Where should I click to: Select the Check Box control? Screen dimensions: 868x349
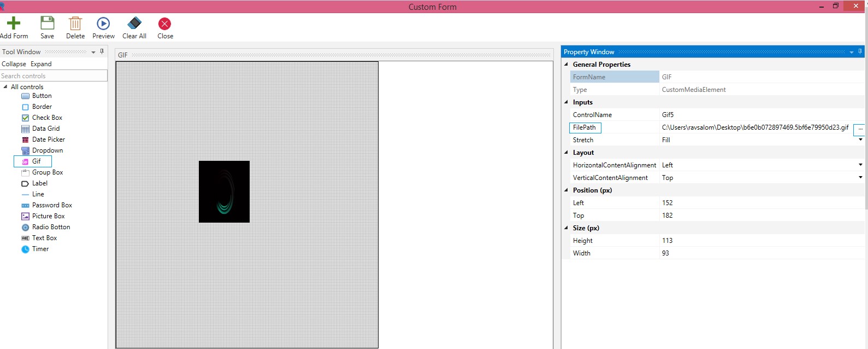pos(47,118)
